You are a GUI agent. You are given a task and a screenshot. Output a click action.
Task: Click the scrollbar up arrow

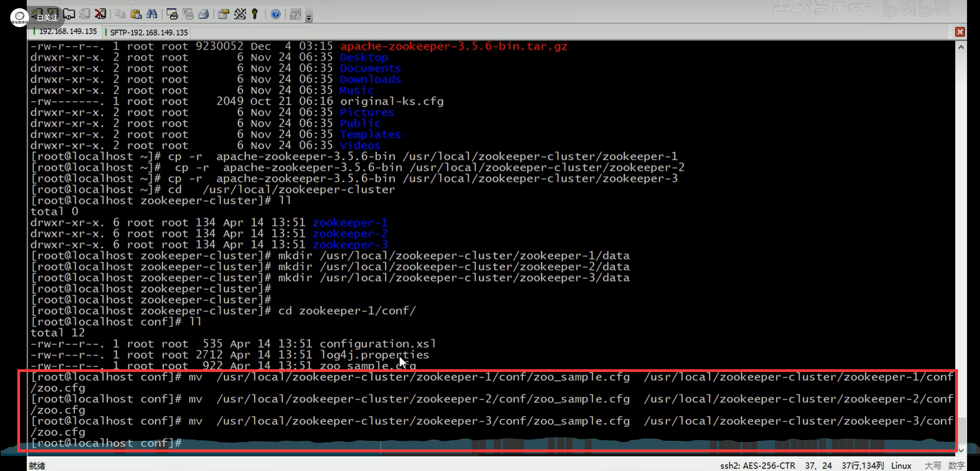(x=961, y=47)
